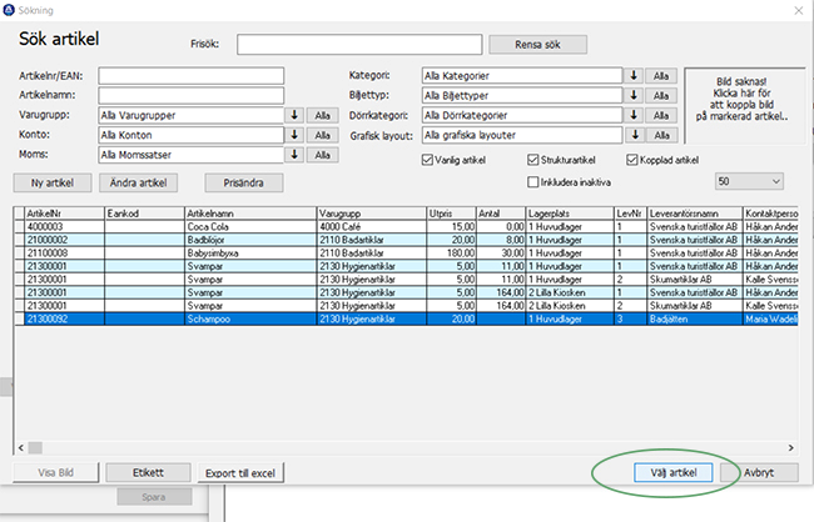Open the Kategori dropdown arrow
814x522 pixels.
pos(633,76)
